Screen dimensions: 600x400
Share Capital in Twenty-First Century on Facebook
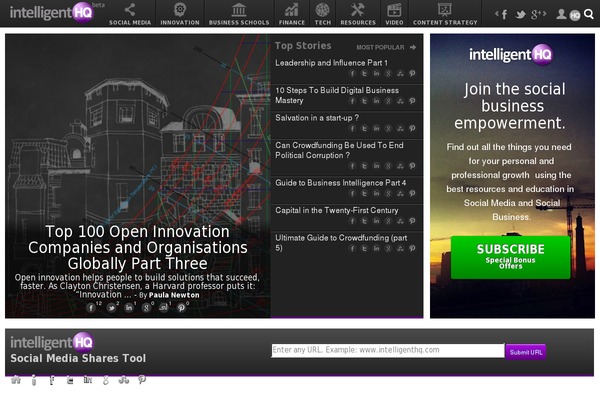352,221
